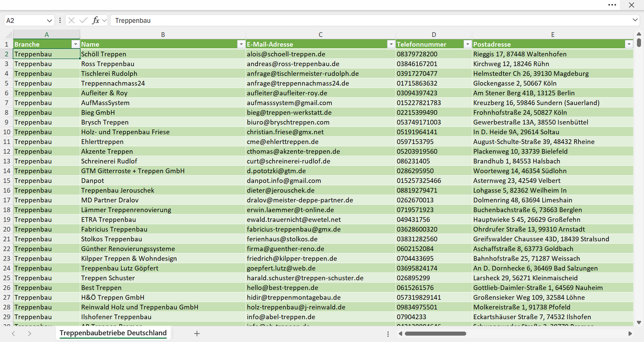Screen dimensions: 644x342
Task: Select column B header
Action: [163, 35]
